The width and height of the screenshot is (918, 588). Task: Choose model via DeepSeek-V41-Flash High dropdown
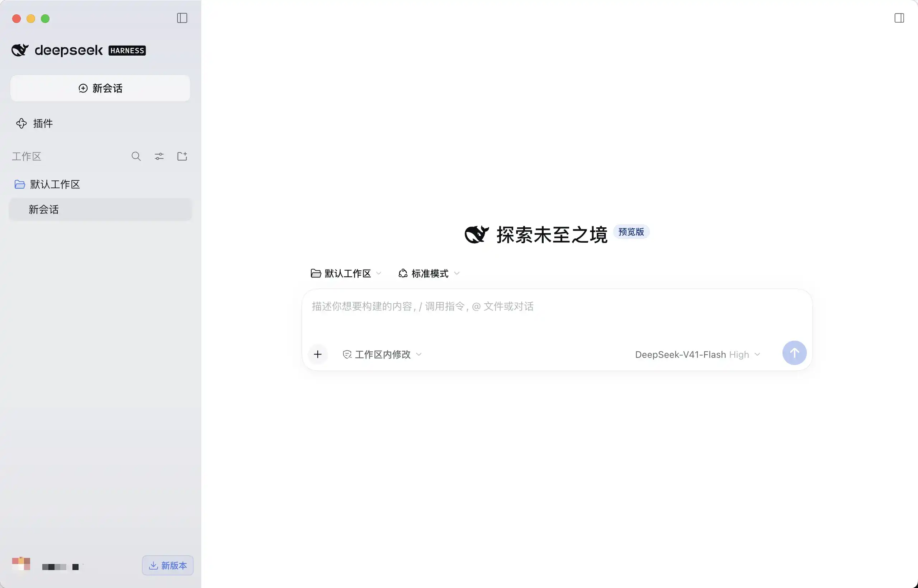pyautogui.click(x=697, y=355)
